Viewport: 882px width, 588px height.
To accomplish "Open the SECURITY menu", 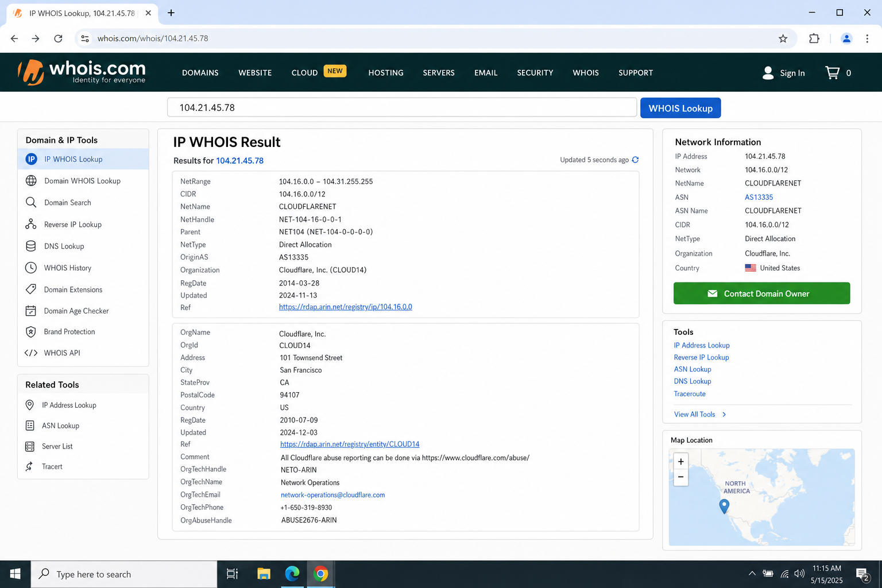I will [535, 73].
